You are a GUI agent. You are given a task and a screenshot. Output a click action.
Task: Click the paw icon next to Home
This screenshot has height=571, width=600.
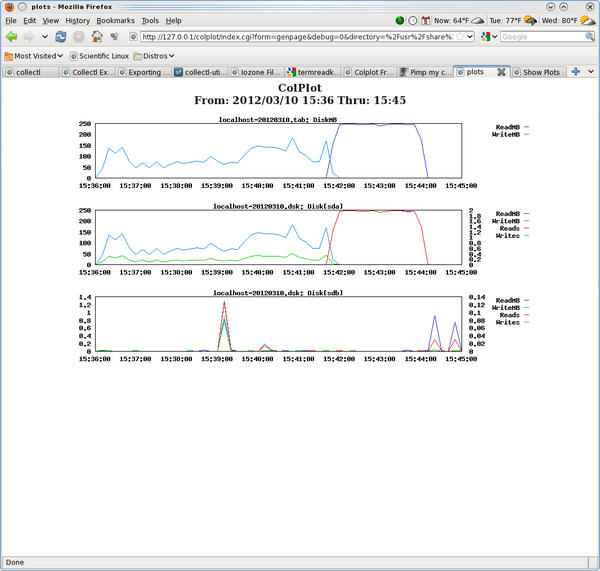[114, 37]
